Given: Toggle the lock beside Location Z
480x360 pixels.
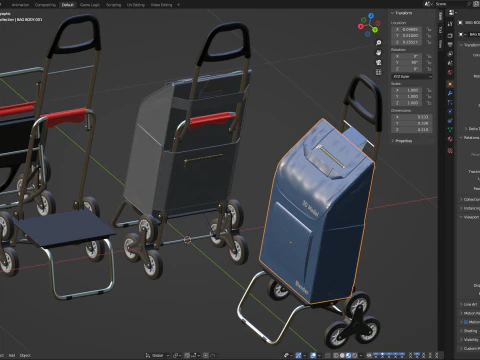Looking at the screenshot, I should (x=429, y=42).
